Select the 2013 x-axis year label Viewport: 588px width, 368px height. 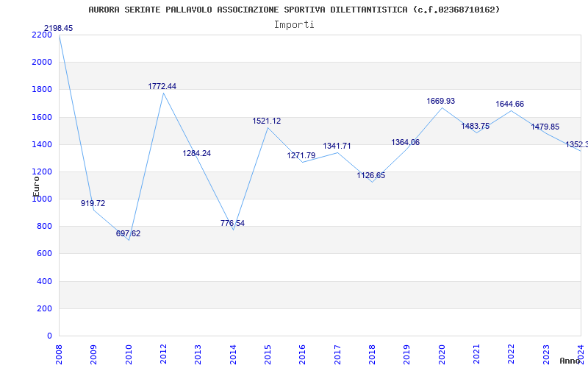point(198,354)
